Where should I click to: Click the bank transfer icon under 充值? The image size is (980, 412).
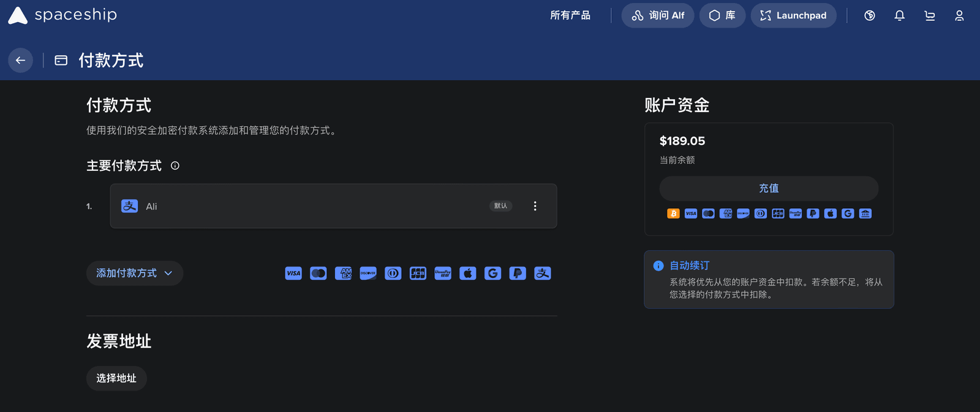pos(865,214)
